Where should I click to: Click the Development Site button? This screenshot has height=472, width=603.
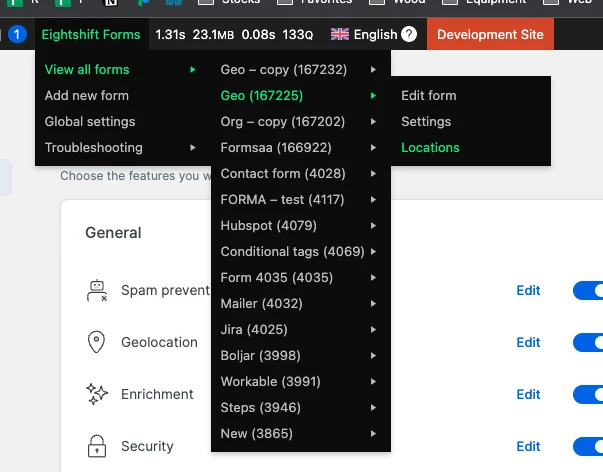(x=490, y=34)
